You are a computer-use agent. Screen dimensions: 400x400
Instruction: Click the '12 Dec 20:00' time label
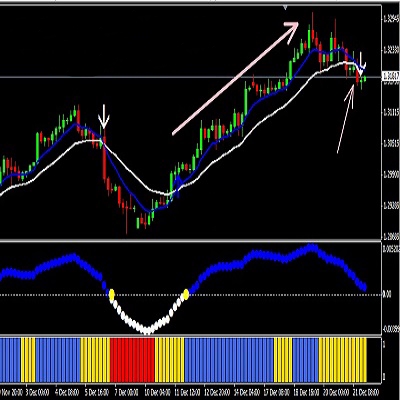click(217, 391)
